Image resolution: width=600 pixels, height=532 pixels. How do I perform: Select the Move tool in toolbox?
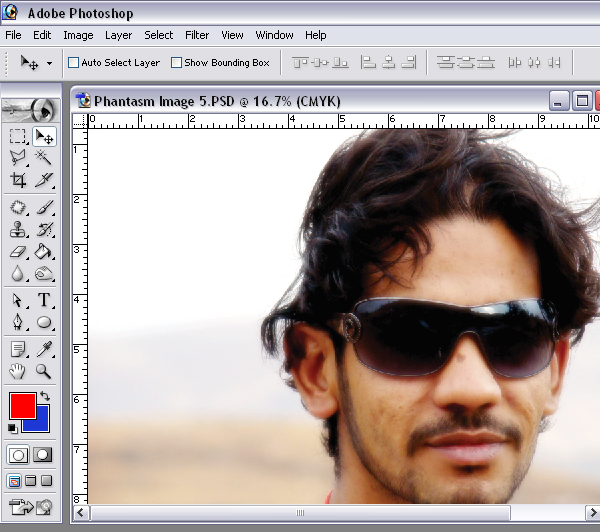click(x=44, y=136)
